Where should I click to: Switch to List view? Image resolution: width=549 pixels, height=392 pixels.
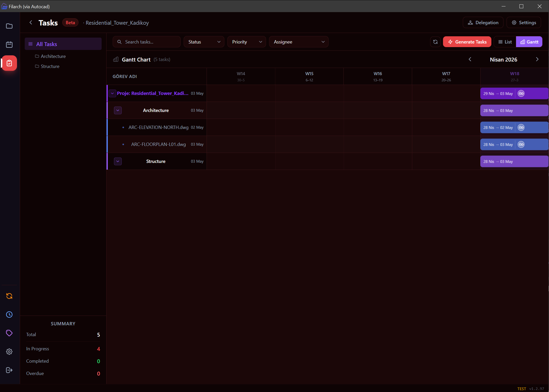[x=505, y=42]
